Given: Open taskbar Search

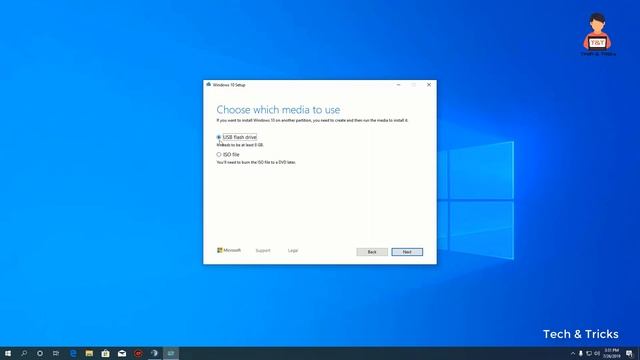Looking at the screenshot, I should (24, 353).
